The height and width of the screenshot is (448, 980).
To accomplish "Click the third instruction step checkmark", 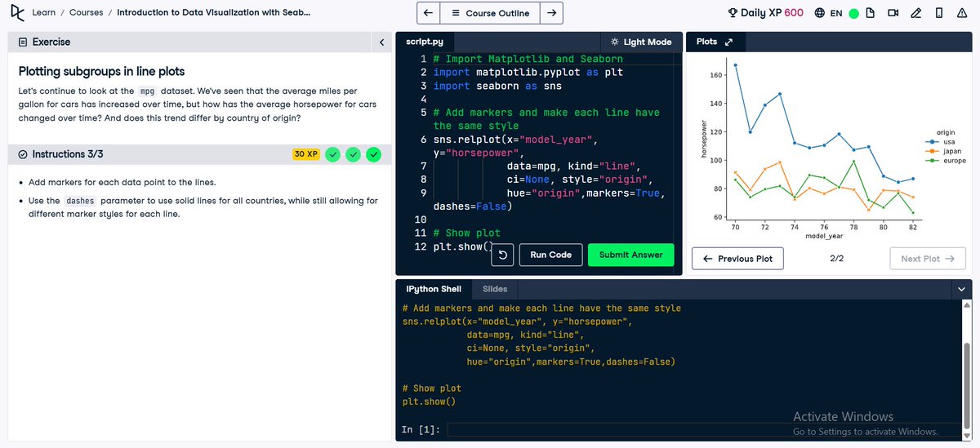I will point(373,154).
